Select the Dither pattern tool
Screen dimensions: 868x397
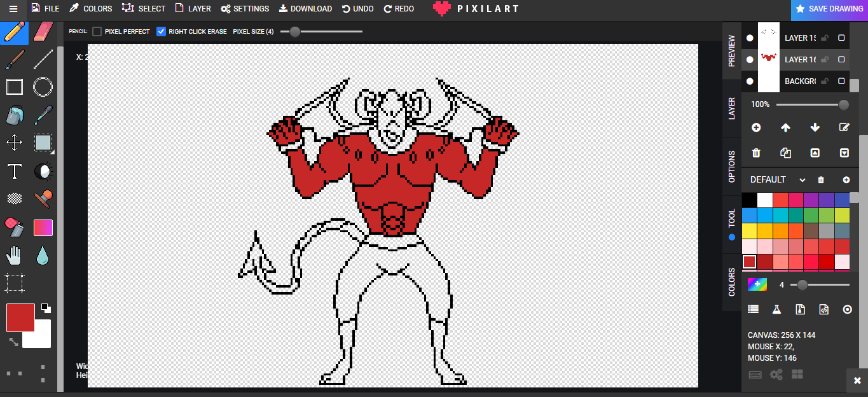(14, 199)
